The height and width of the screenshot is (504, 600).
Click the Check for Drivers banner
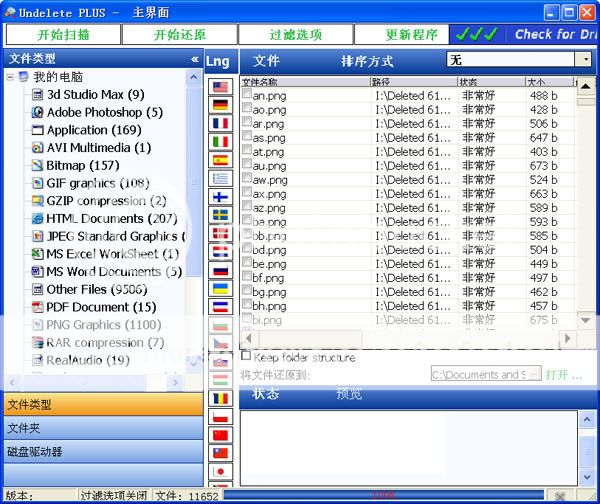coord(523,34)
